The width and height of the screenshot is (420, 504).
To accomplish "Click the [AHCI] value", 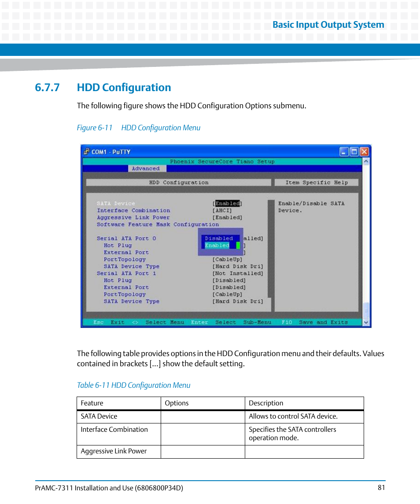I will pyautogui.click(x=222, y=210).
